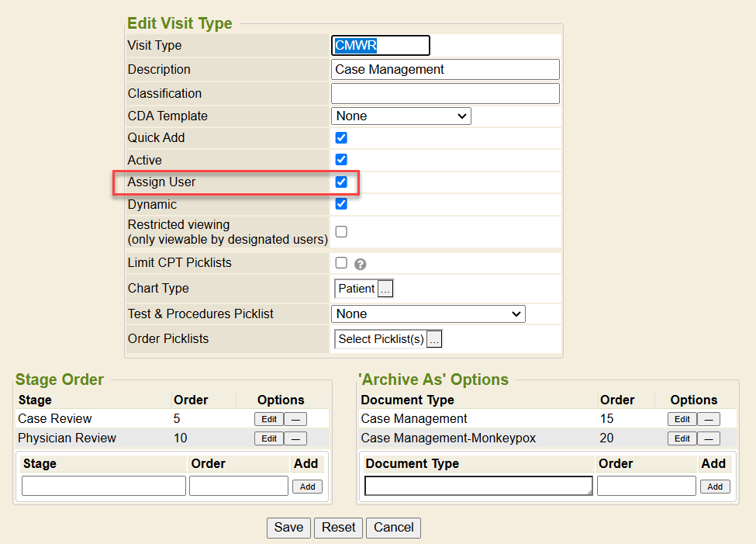Image resolution: width=756 pixels, height=544 pixels.
Task: Delete Case Management document type minus button
Action: click(708, 419)
